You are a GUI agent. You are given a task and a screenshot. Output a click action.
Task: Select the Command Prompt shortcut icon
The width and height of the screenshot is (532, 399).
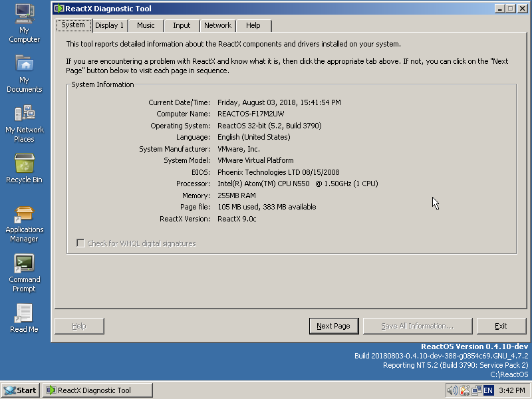click(24, 273)
